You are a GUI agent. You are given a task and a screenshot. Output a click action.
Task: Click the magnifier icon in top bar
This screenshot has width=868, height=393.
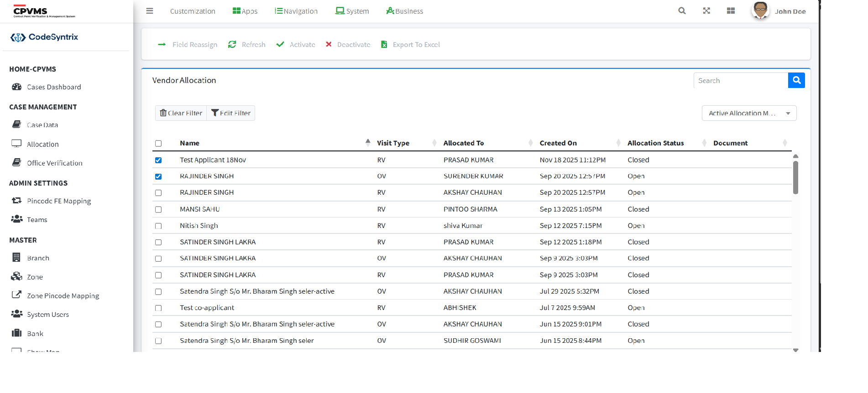(x=682, y=11)
